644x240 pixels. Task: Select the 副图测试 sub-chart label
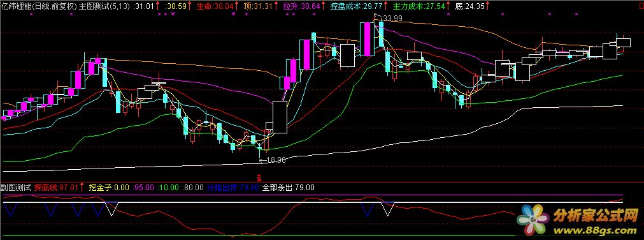(x=16, y=187)
